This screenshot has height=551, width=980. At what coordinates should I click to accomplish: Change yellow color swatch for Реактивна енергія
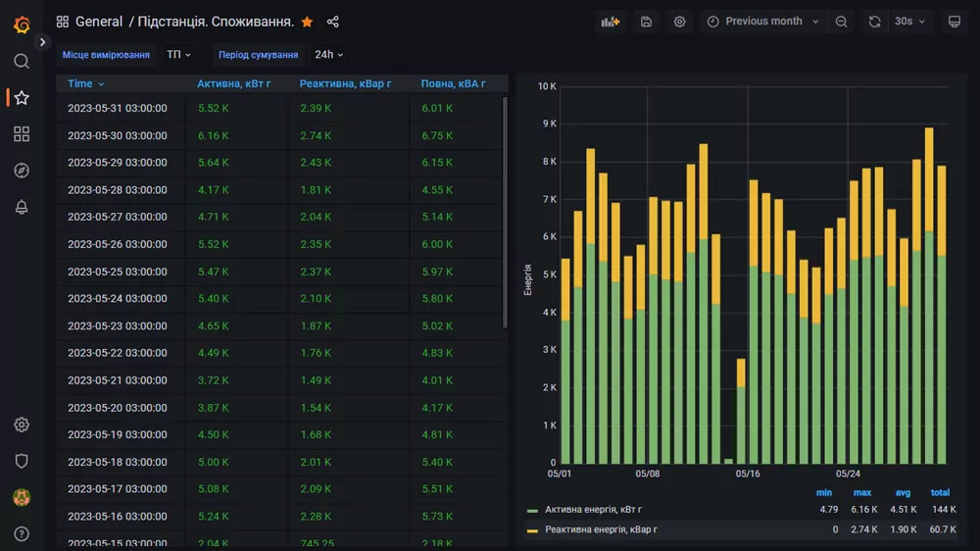pyautogui.click(x=532, y=530)
